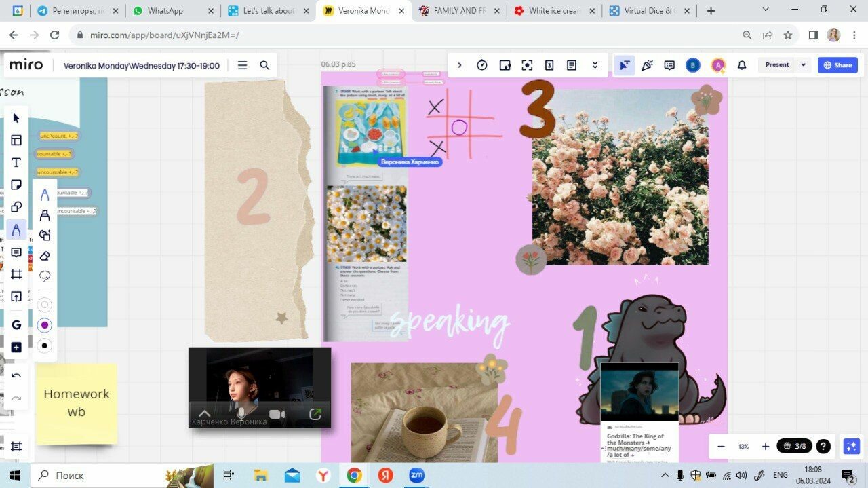
Task: Select the active Pen tool in left toolbar
Action: coord(16,230)
